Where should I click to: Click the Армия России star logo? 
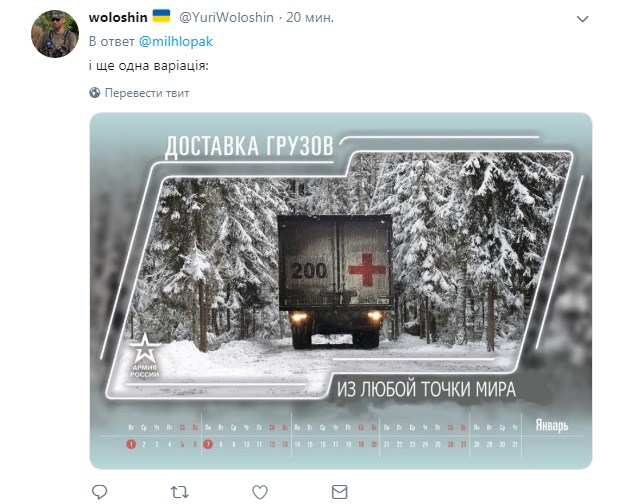point(144,356)
